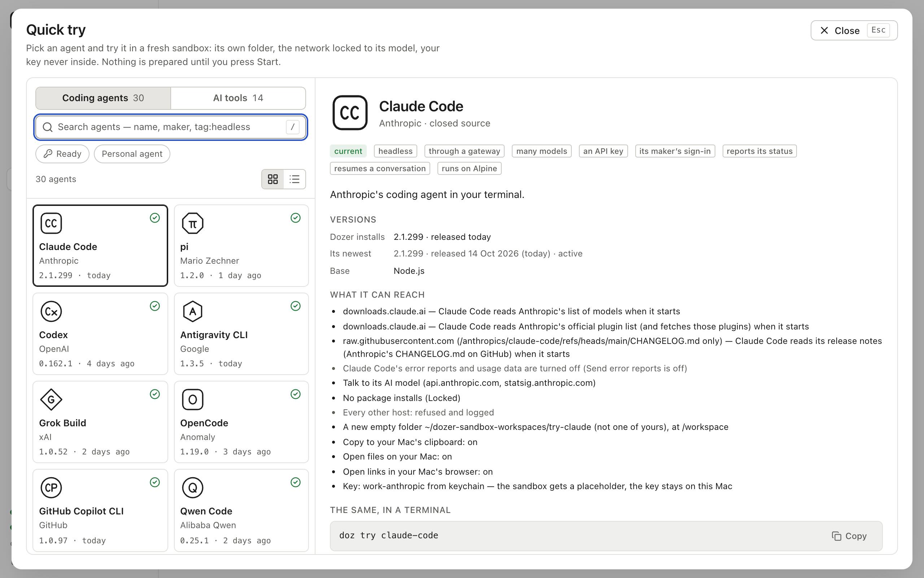Click the current status tag
This screenshot has width=924, height=578.
pyautogui.click(x=348, y=151)
